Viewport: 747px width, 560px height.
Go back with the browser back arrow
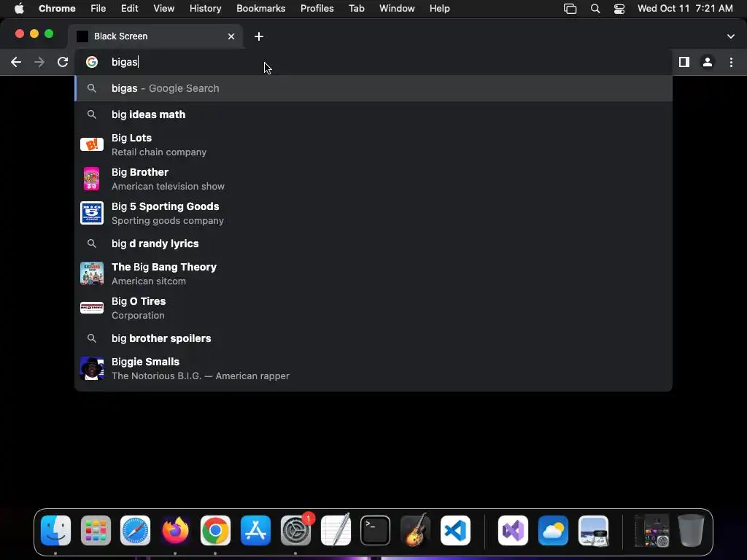tap(16, 62)
